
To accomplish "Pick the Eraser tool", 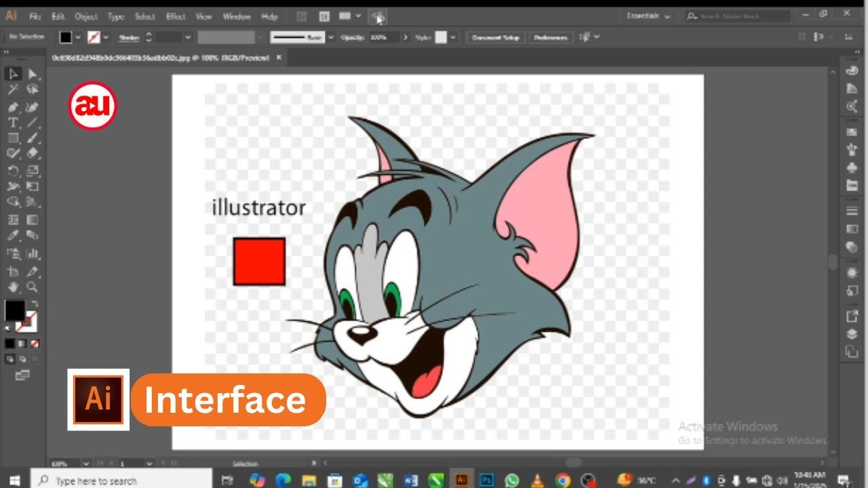I will click(x=33, y=154).
